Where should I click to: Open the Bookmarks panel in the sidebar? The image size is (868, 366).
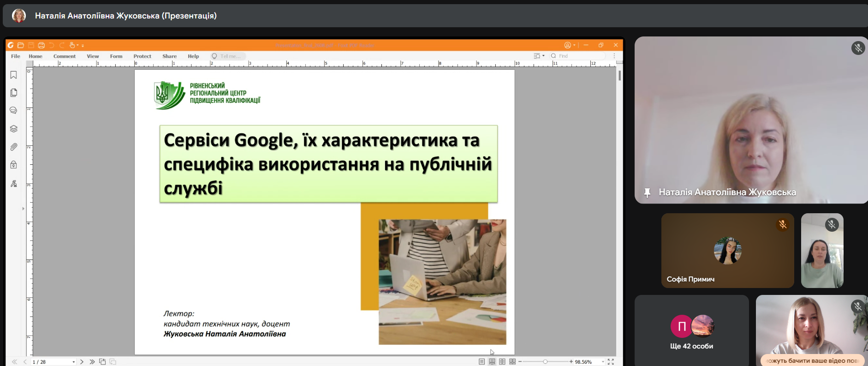click(13, 75)
